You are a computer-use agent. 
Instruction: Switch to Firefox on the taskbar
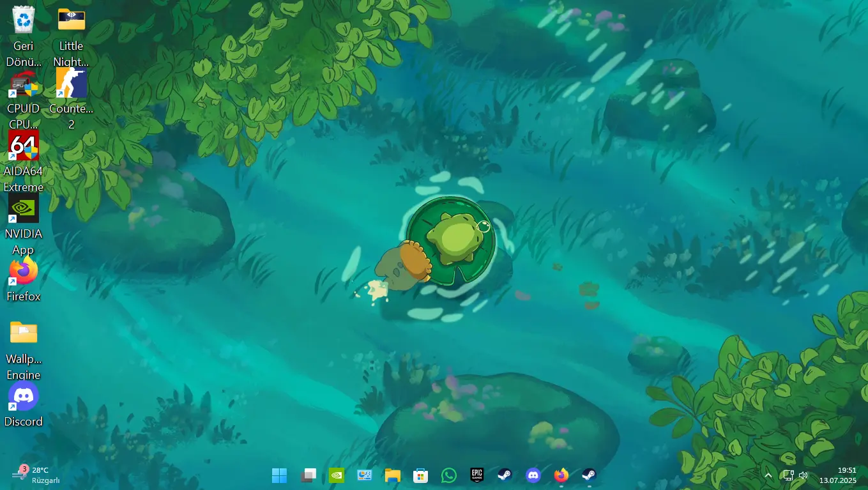pyautogui.click(x=561, y=475)
